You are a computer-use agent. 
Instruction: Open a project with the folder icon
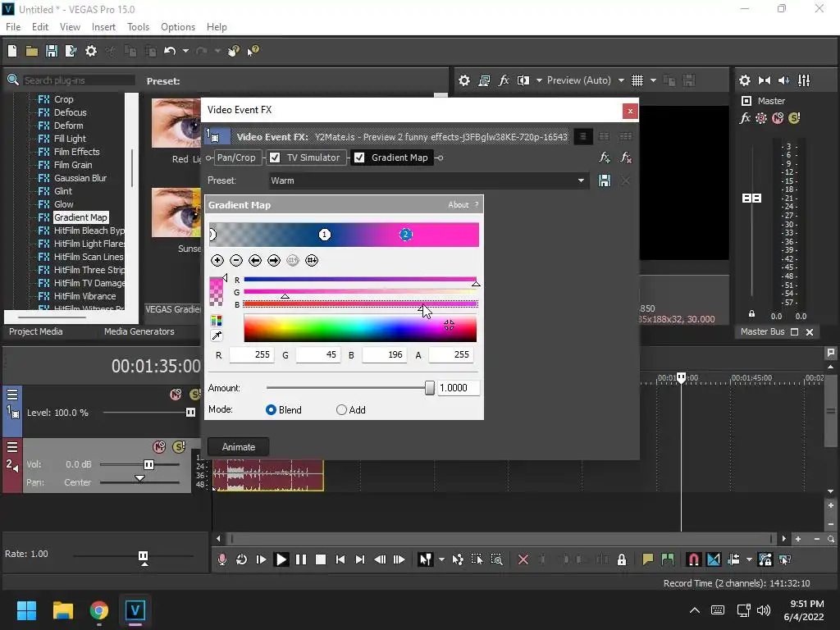click(x=32, y=51)
